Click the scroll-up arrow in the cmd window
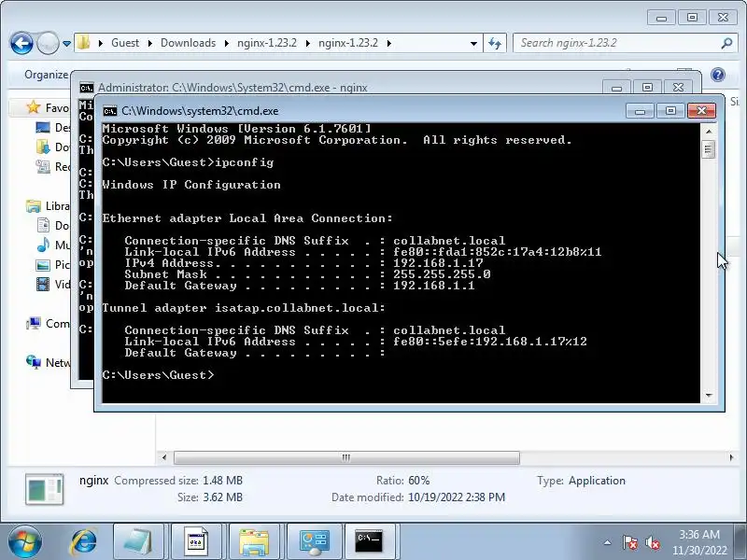 [709, 132]
